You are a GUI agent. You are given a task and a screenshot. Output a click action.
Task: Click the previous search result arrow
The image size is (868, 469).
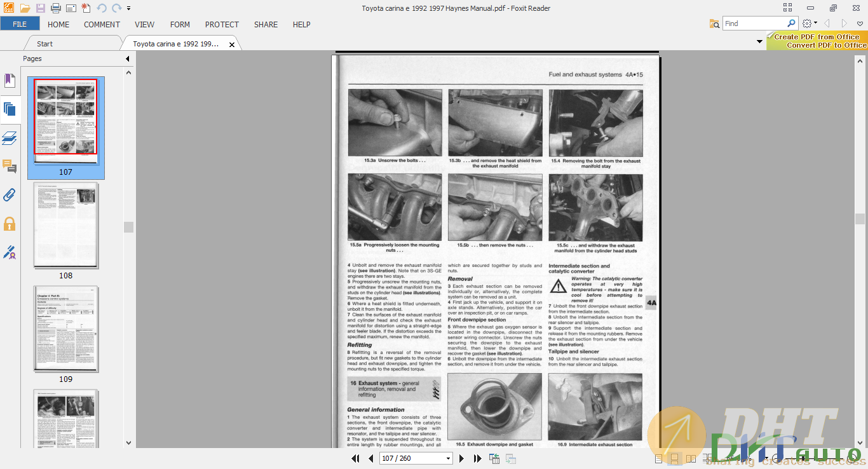827,24
